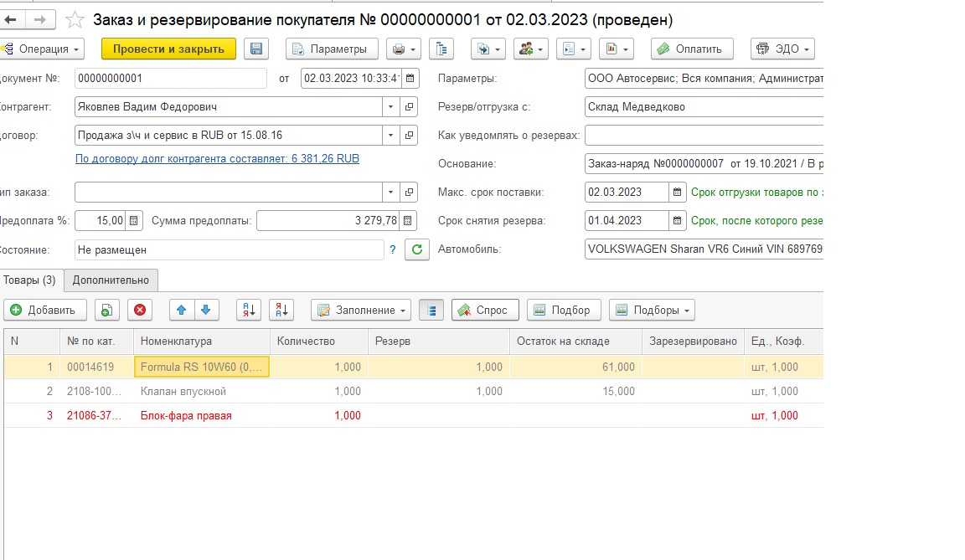Screen dimensions: 965x560
Task: Click the Оплатить button
Action: (x=693, y=49)
